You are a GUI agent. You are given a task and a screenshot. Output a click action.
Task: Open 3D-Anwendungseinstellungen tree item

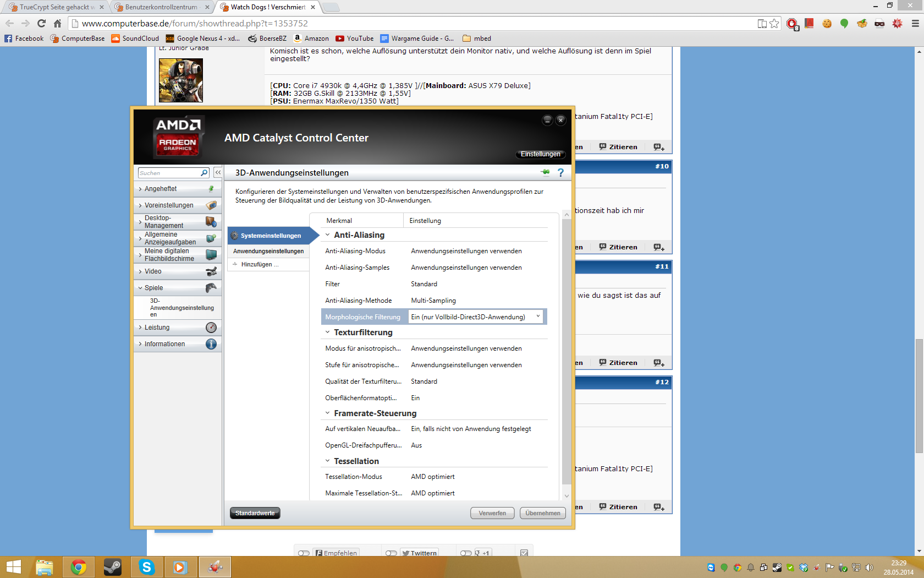click(182, 308)
